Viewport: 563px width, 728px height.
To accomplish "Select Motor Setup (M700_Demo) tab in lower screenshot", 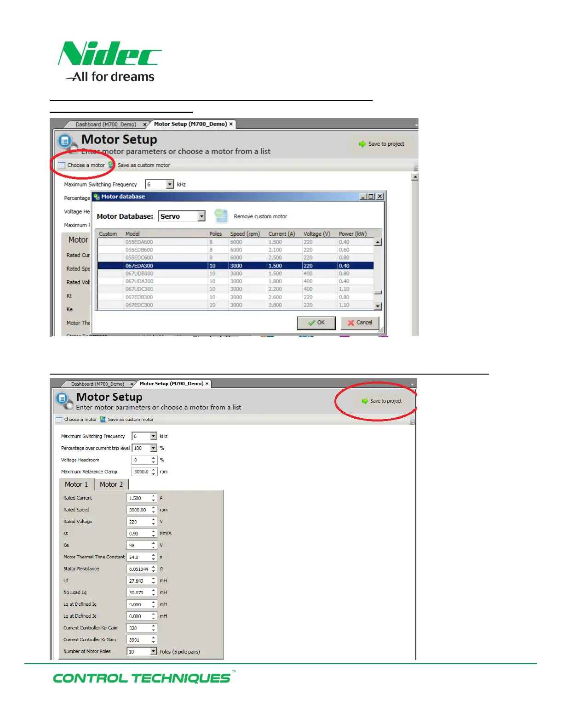I will tap(172, 383).
